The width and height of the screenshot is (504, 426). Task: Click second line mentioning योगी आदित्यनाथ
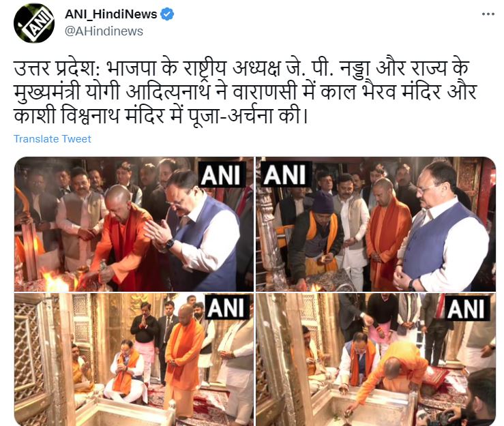click(x=245, y=92)
